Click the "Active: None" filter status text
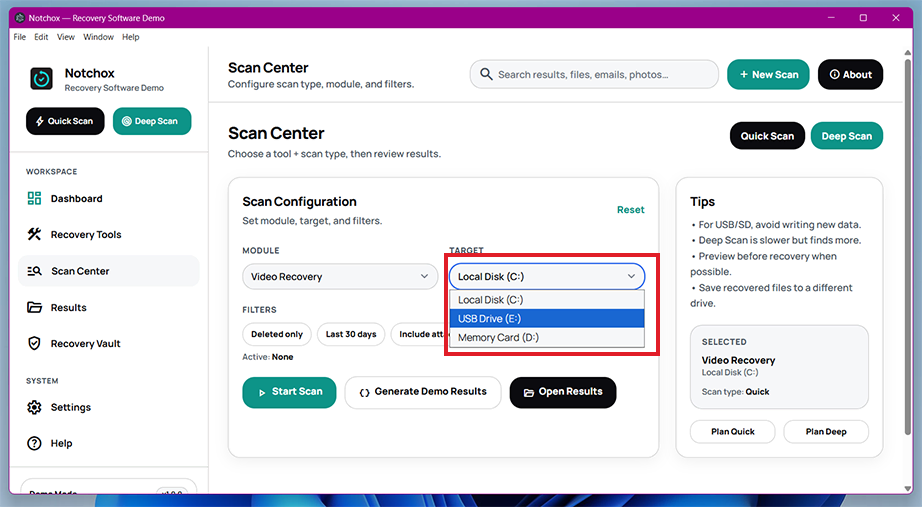Viewport: 922px width, 507px height. [268, 357]
